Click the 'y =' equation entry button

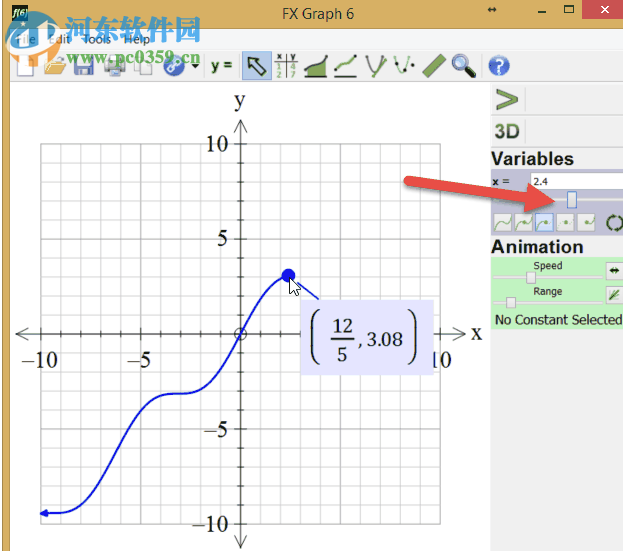pos(221,66)
